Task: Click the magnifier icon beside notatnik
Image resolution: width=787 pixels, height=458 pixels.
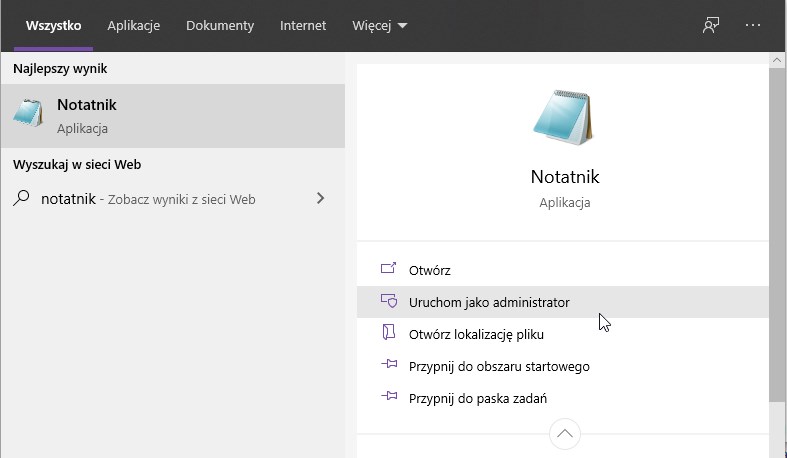Action: (21, 198)
